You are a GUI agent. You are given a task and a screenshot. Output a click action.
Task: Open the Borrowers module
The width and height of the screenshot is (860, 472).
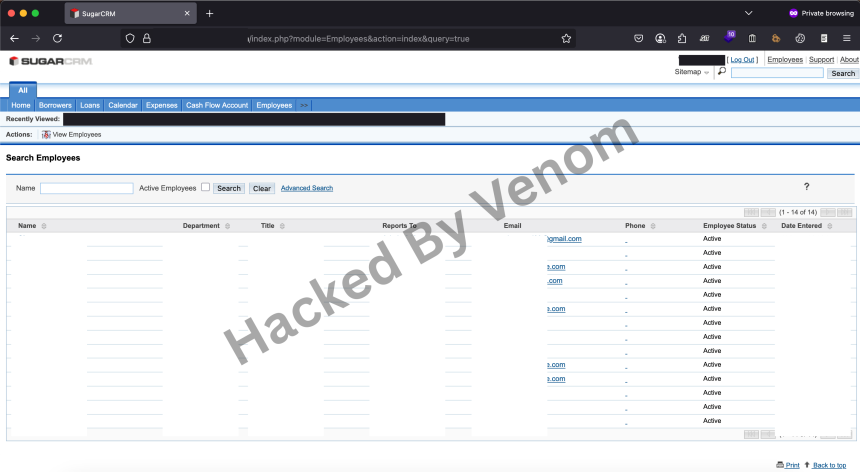(55, 105)
